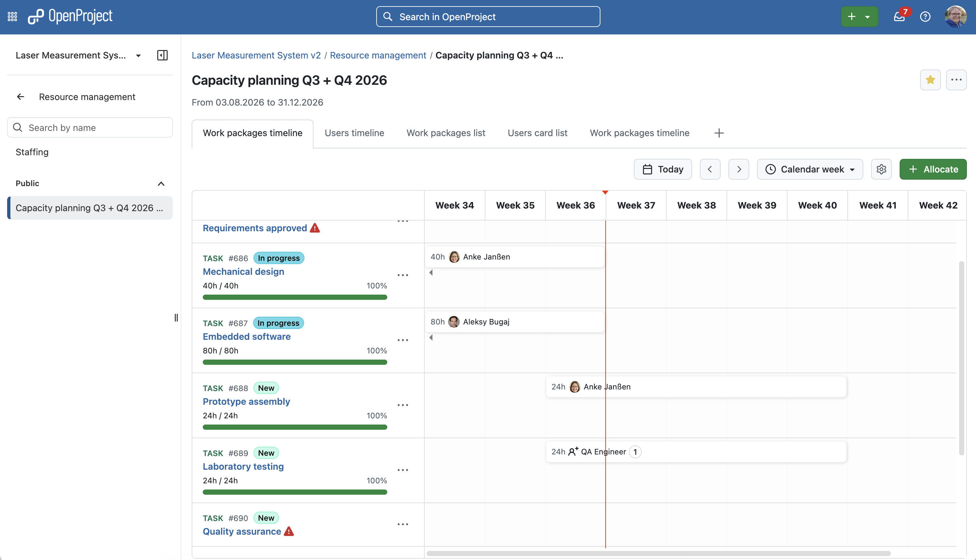The width and height of the screenshot is (976, 560).
Task: Select the last Work packages timeline tab
Action: pos(640,133)
